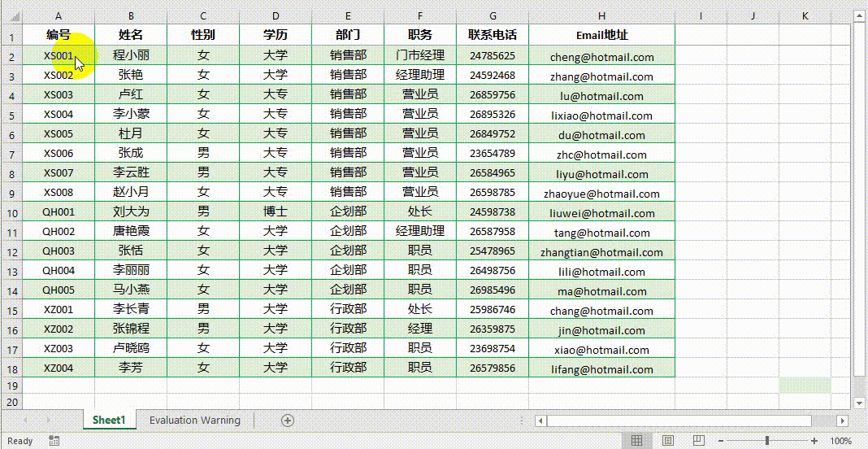Select cell containing 李云胜
Viewport: 868px width, 449px height.
click(x=131, y=173)
